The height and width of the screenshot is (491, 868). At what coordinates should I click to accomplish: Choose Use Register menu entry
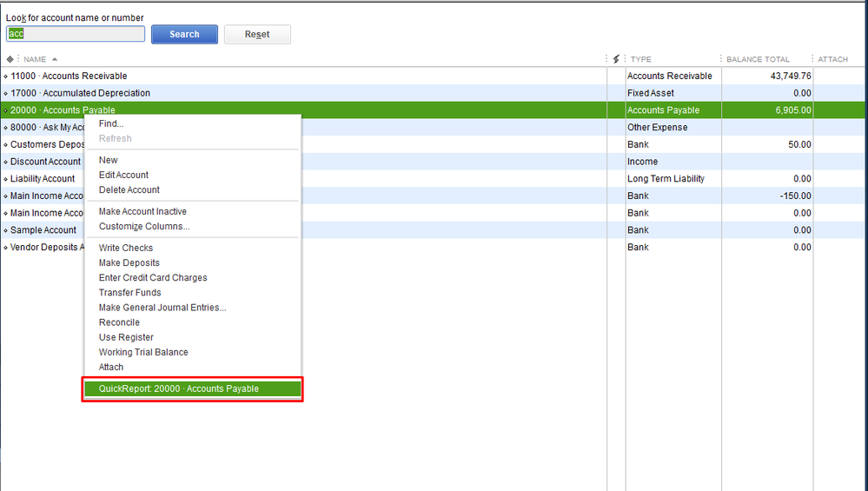[126, 338]
